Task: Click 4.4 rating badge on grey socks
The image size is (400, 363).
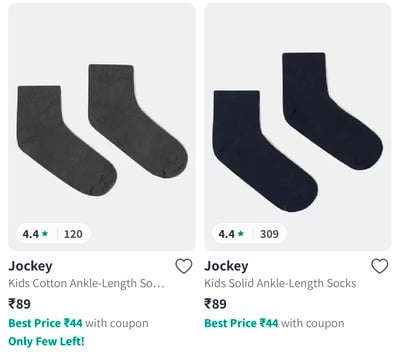Action: click(x=53, y=234)
